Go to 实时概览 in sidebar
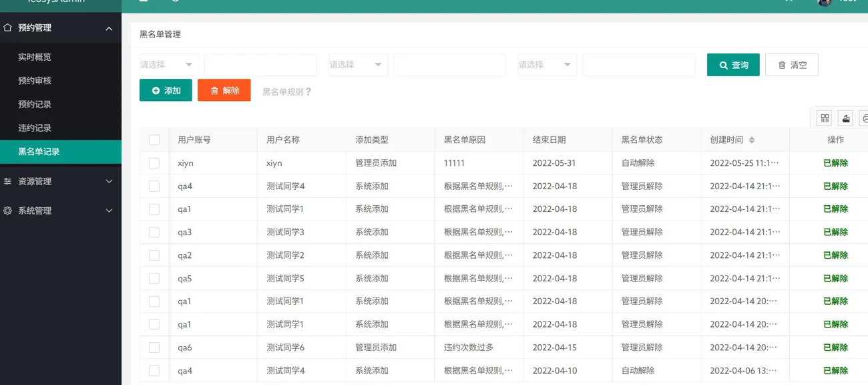 point(61,57)
